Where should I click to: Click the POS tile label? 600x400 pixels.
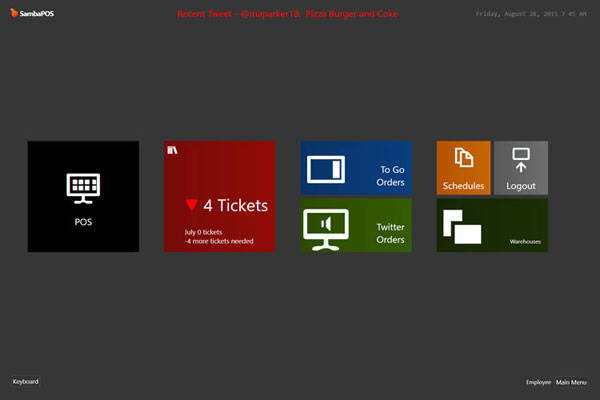[x=83, y=222]
